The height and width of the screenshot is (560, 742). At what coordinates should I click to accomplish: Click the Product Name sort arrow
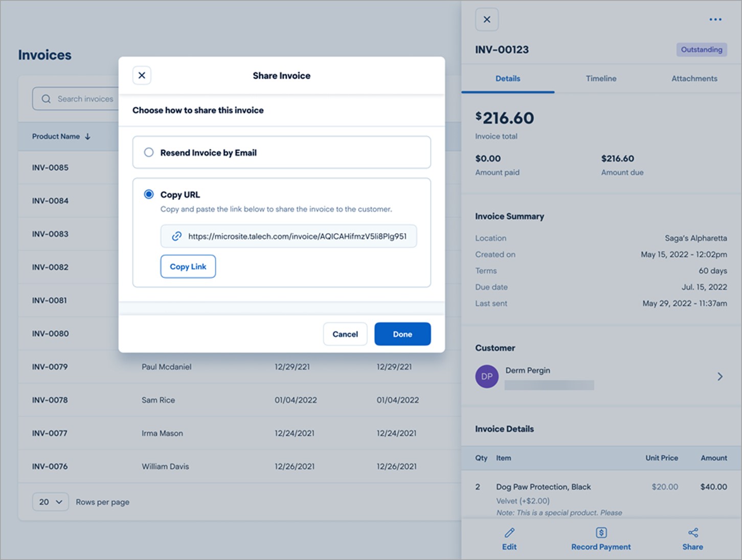click(87, 136)
